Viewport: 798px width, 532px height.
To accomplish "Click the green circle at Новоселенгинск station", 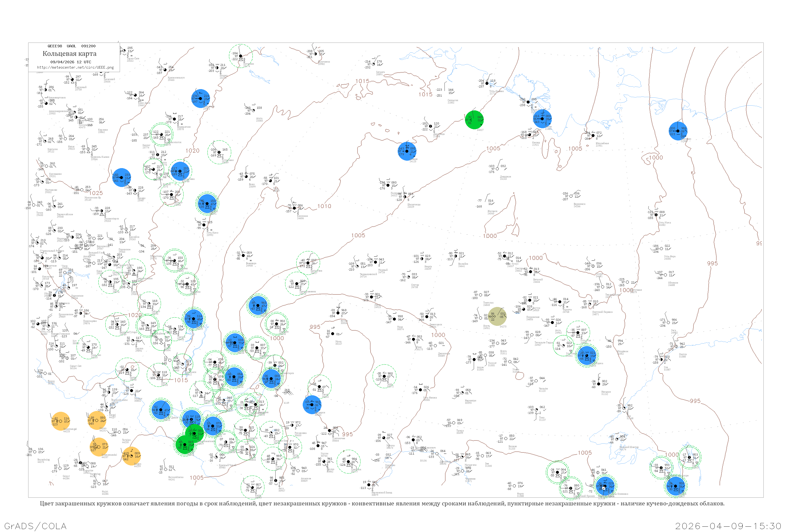I will (194, 433).
